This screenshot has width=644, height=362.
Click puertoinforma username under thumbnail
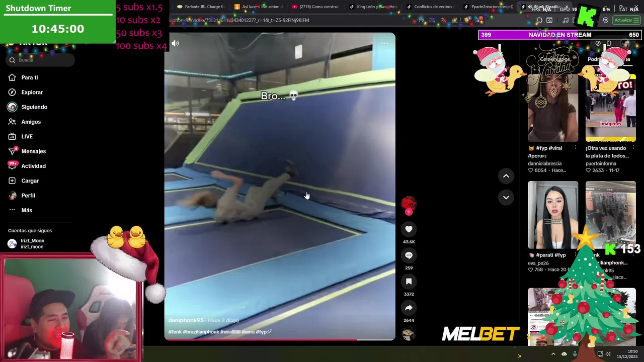[x=601, y=163]
